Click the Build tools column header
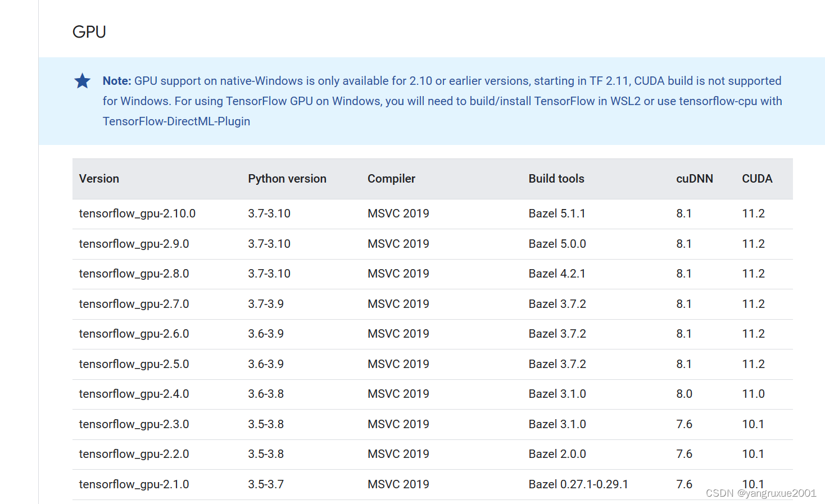 556,179
